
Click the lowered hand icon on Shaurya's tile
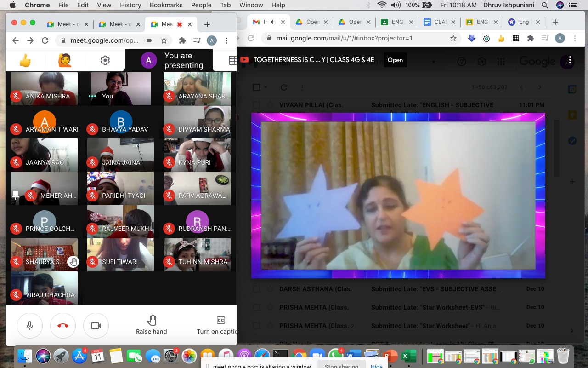(73, 262)
